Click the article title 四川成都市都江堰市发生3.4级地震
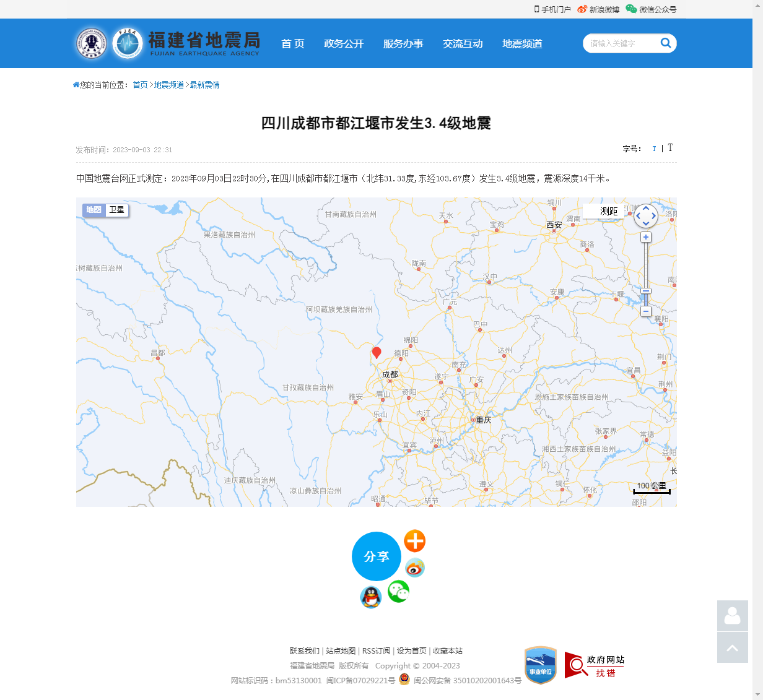The width and height of the screenshot is (763, 700). pos(376,123)
